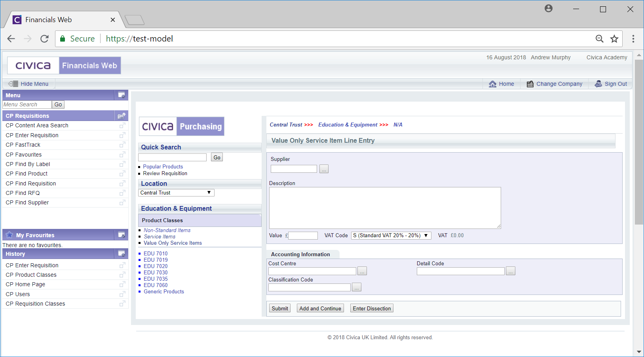Click new-window icon beside CP Requisition Classes

122,304
